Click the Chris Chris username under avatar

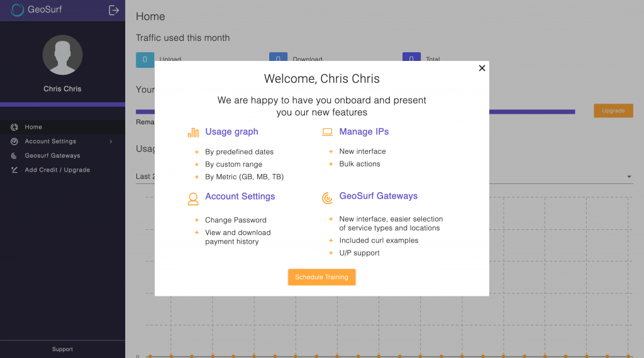click(62, 89)
